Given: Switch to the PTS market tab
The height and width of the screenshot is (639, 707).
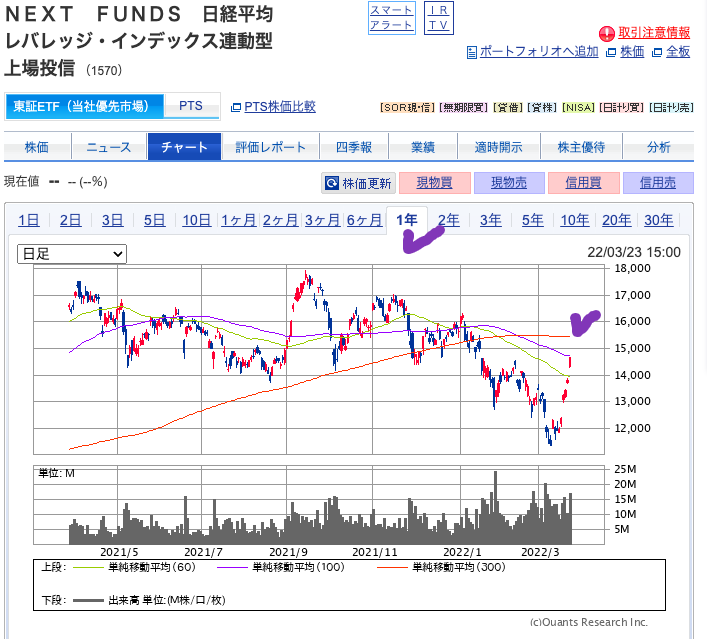Looking at the screenshot, I should [x=192, y=106].
